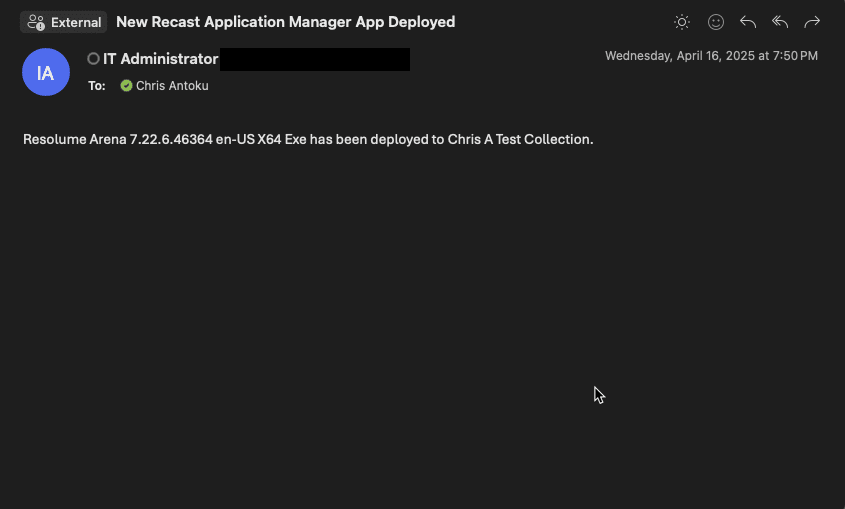The height and width of the screenshot is (509, 845).
Task: Click the green check status next to Chris Antoku
Action: point(126,86)
